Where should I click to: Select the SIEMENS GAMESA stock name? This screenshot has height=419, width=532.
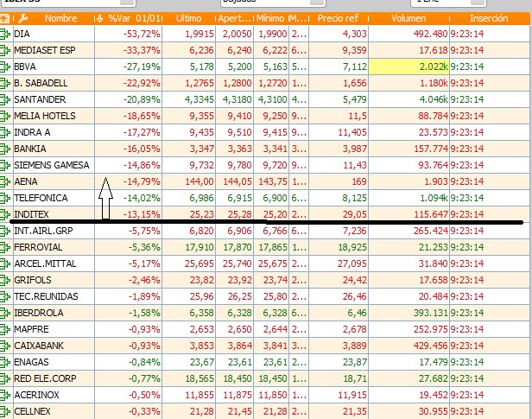52,165
